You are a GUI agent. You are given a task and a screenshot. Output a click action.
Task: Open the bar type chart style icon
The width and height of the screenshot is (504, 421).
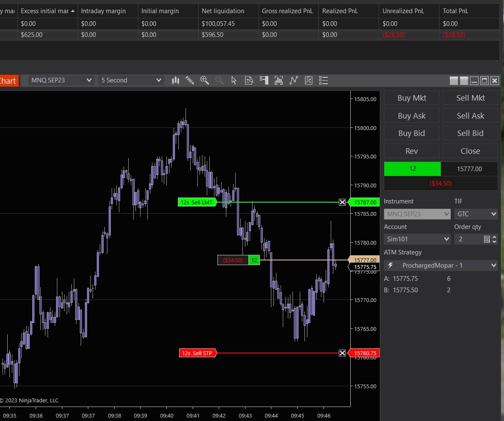click(175, 80)
